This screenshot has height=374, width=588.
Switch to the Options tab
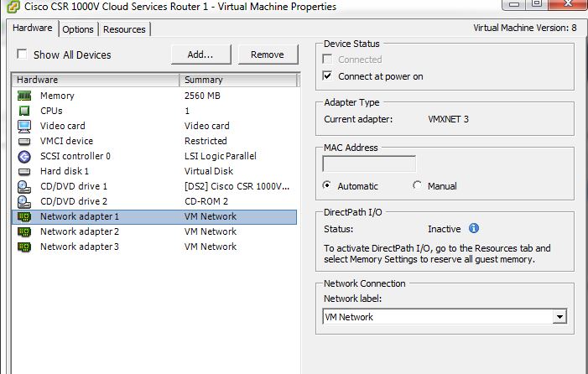click(x=78, y=29)
